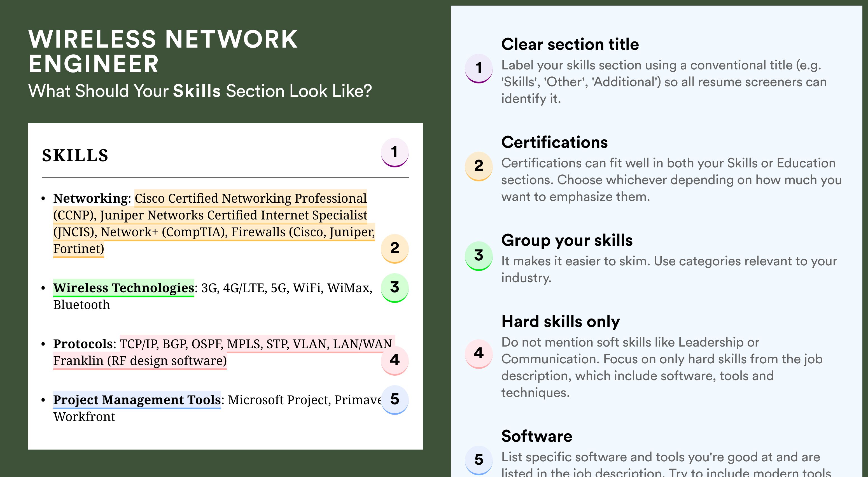Click the 'Group your skills' heading

click(x=567, y=240)
